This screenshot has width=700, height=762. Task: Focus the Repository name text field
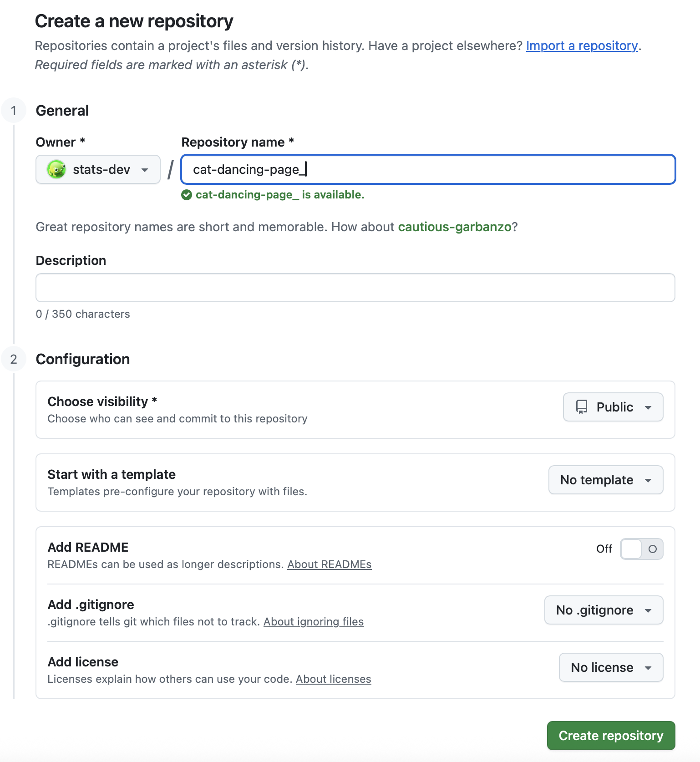428,169
